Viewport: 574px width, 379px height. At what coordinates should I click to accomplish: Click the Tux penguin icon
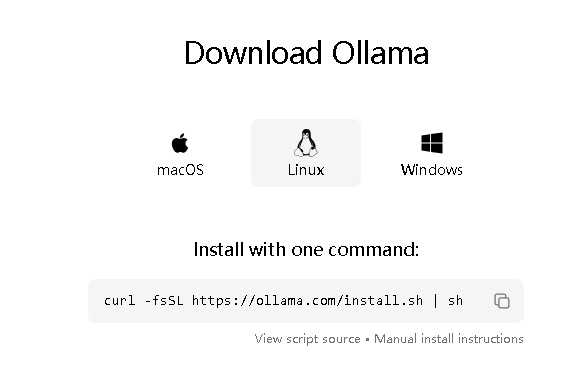(x=306, y=143)
